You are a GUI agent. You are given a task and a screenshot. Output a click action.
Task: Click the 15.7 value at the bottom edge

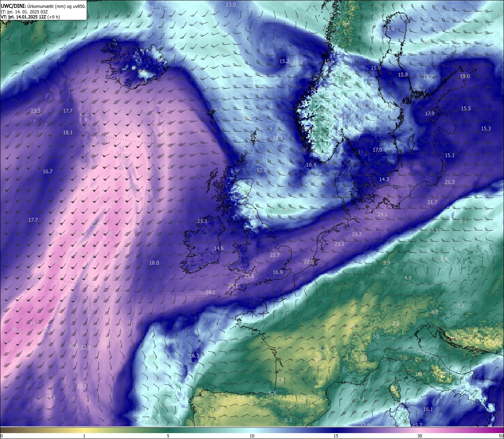(x=417, y=426)
